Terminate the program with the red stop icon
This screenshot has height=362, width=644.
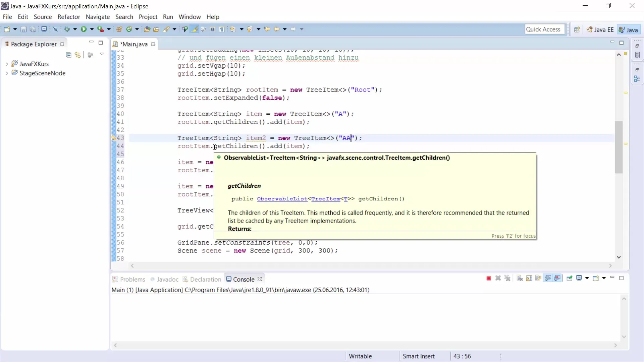[x=489, y=278]
